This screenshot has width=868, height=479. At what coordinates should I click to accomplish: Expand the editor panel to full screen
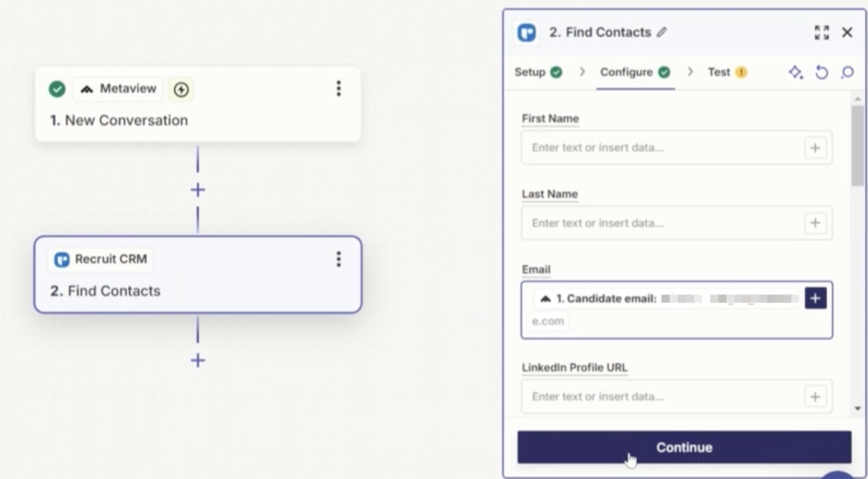click(x=822, y=32)
